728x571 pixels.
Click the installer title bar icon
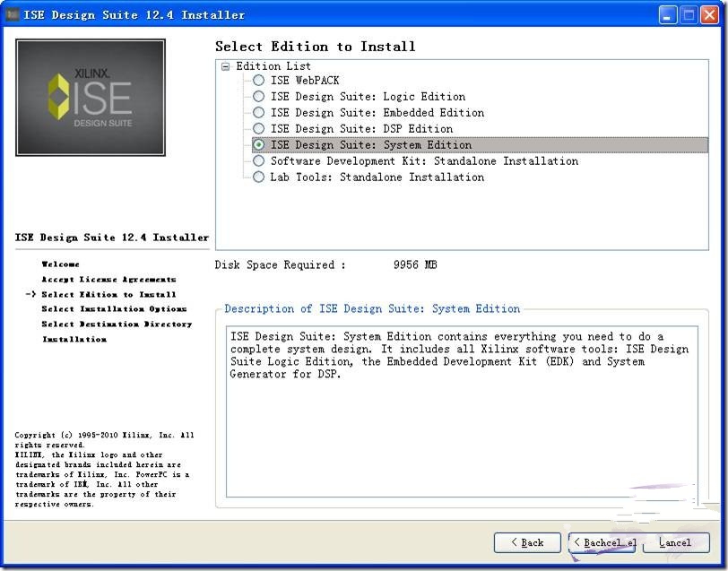[x=12, y=14]
